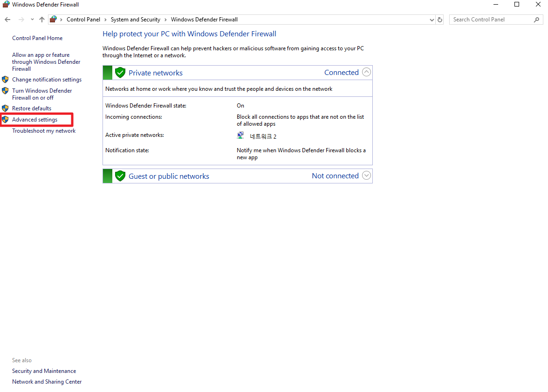The image size is (548, 392).
Task: Click the shield icon beside Change notification settings
Action: (x=5, y=79)
